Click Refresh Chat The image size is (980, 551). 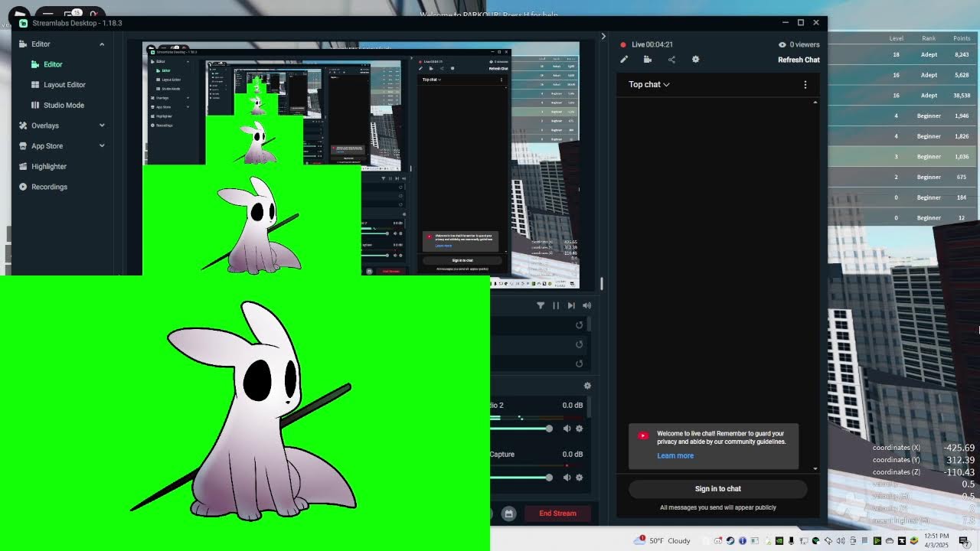(x=799, y=60)
